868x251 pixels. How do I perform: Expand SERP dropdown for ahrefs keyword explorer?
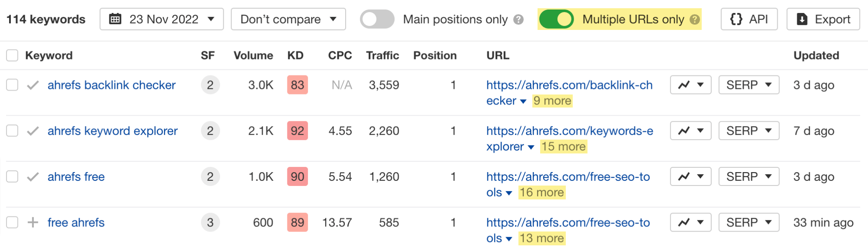(x=749, y=131)
